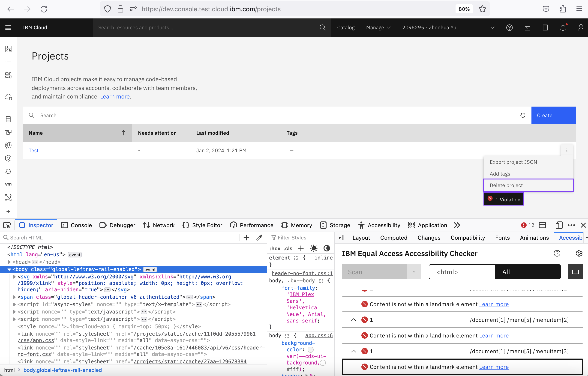This screenshot has height=376, width=588.
Task: Open the accessibility checker help icon
Action: 557,254
